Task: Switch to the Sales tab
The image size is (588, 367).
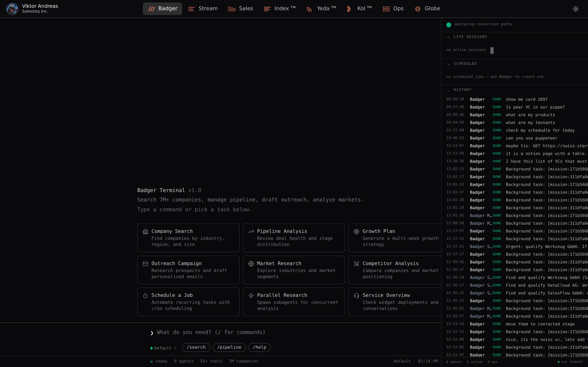Action: (x=240, y=8)
